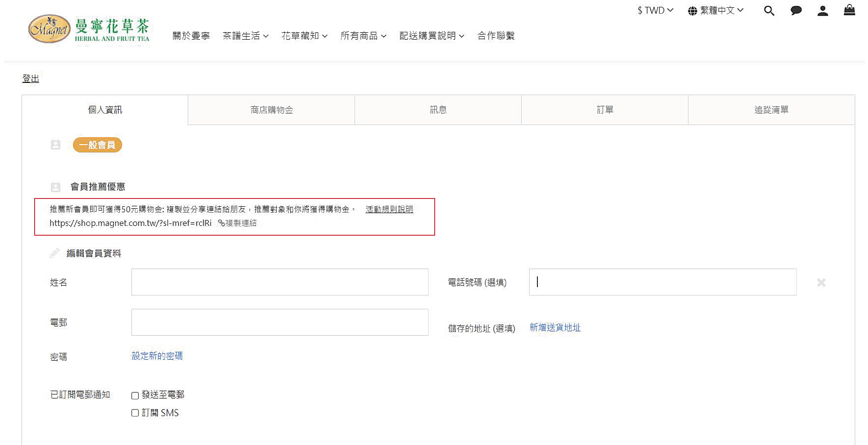This screenshot has width=868, height=445.
Task: Click the chat bubble message icon
Action: tap(796, 11)
